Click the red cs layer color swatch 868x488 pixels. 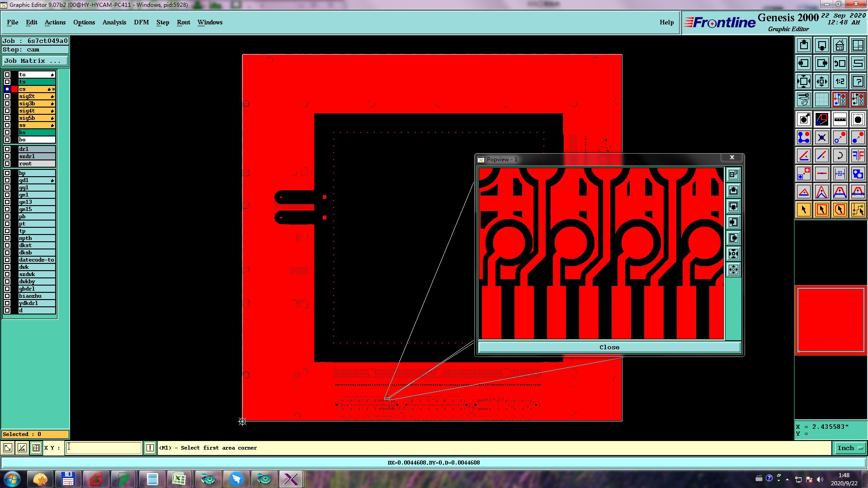(14, 89)
